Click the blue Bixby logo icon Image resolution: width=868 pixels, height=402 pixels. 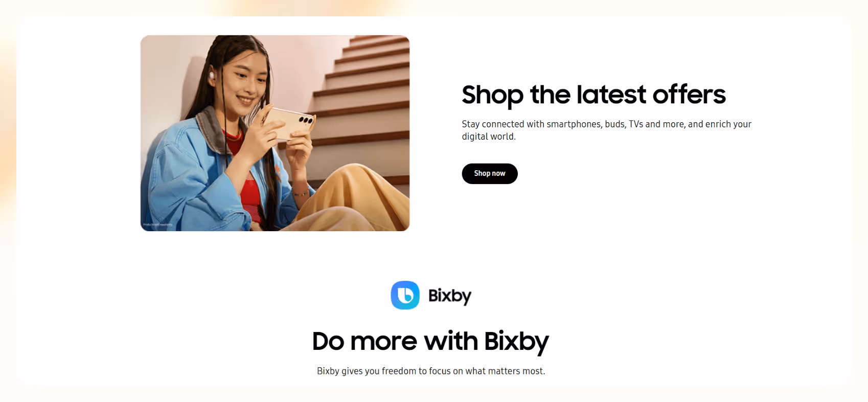[405, 295]
